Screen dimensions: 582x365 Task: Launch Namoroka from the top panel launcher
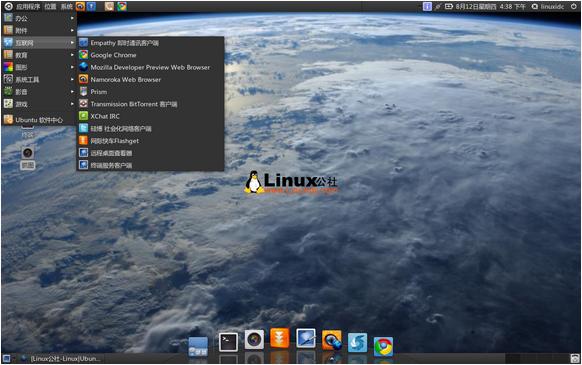[x=80, y=6]
